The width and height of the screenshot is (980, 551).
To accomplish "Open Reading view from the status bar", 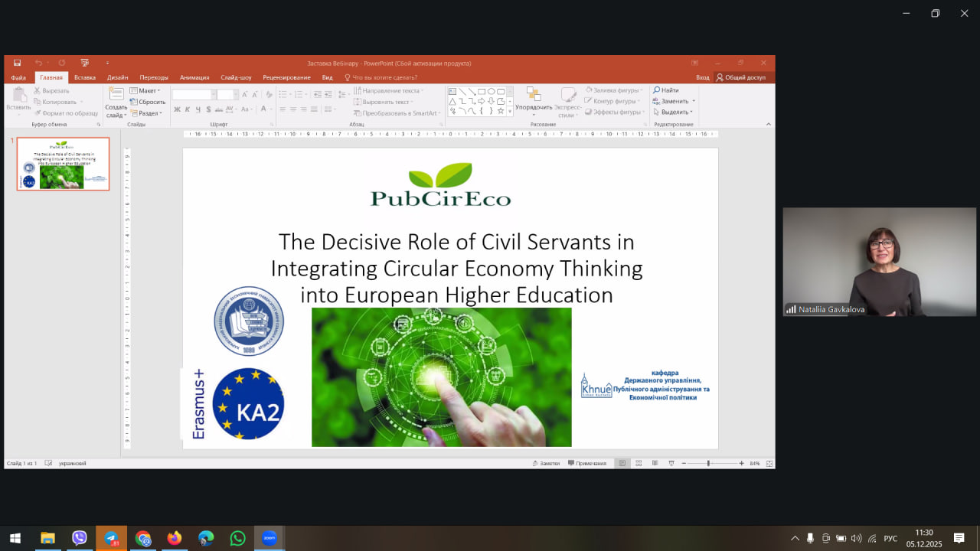I will point(655,463).
